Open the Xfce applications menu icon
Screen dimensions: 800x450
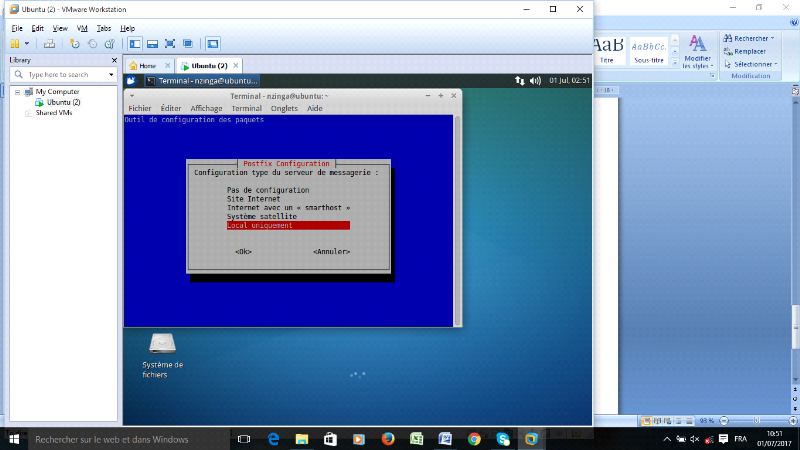pyautogui.click(x=131, y=81)
